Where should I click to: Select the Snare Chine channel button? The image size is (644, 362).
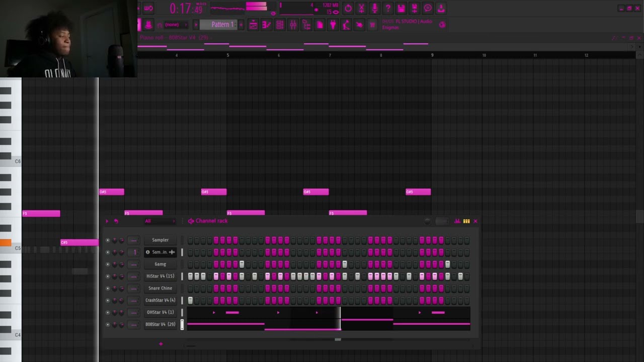[x=160, y=289]
